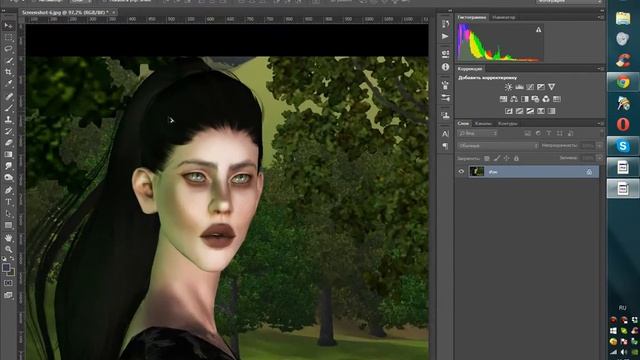Viewport: 640px width, 360px height.
Task: Open the layer filter kind dropdown
Action: [477, 133]
